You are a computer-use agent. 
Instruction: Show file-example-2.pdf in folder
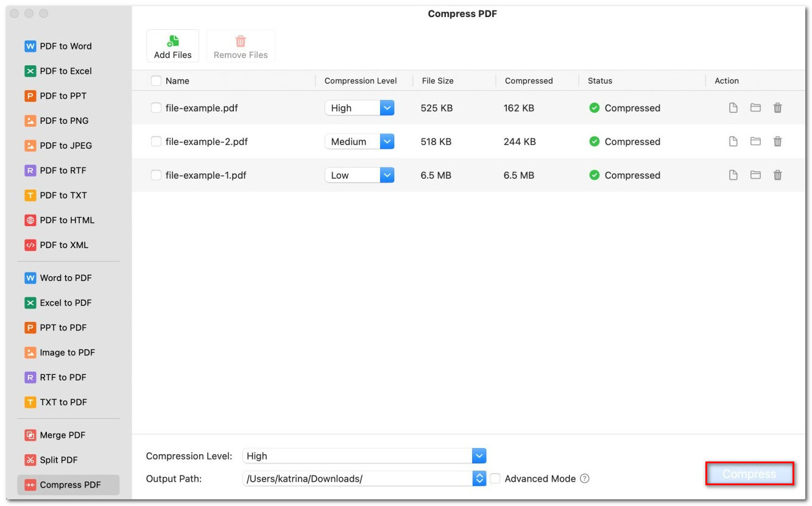click(755, 141)
